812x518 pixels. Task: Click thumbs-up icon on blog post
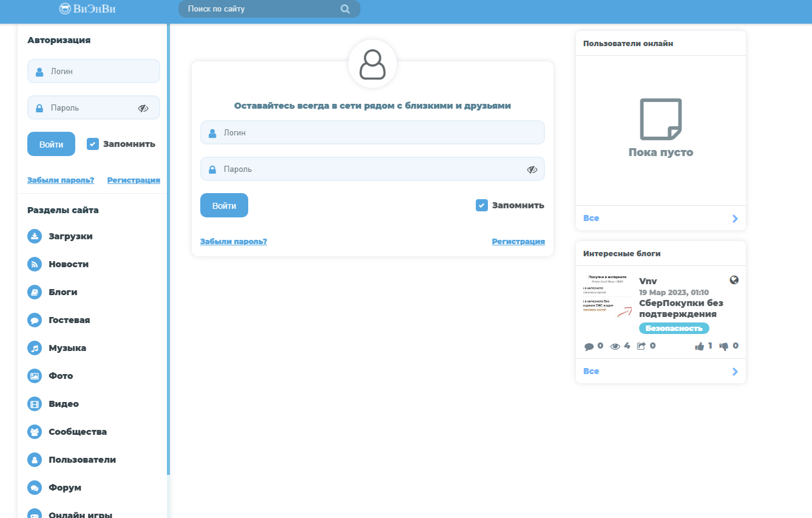[700, 346]
